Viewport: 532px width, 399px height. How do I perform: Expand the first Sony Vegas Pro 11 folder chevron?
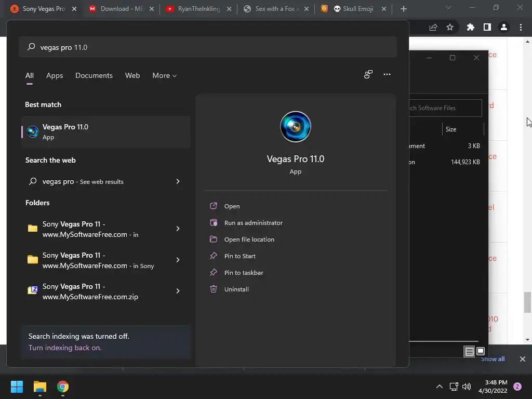point(178,229)
